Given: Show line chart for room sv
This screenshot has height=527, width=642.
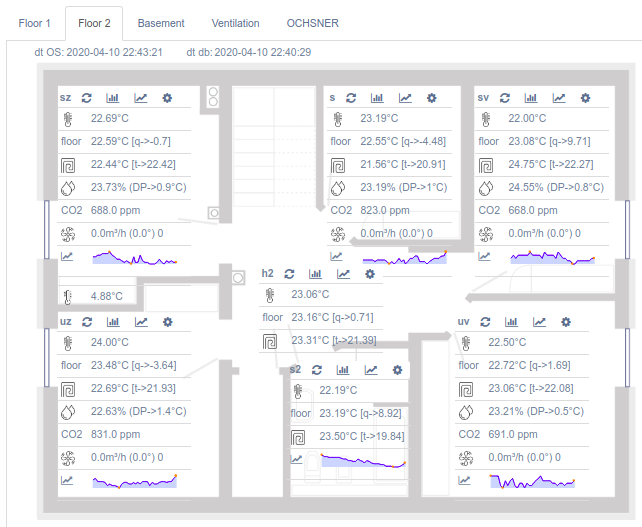Looking at the screenshot, I should tap(560, 98).
